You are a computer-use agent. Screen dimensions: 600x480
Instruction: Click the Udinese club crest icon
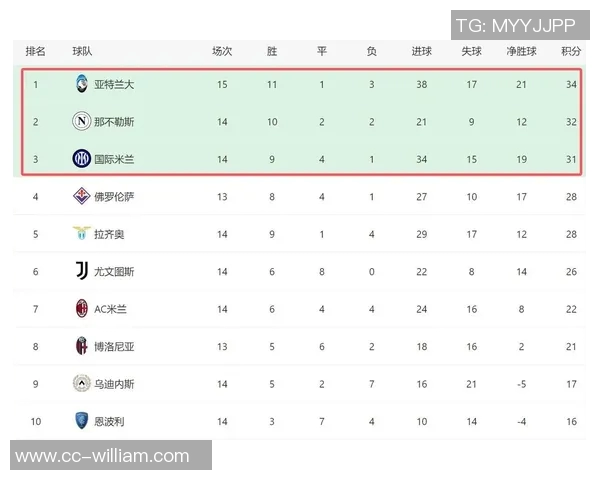tap(81, 384)
